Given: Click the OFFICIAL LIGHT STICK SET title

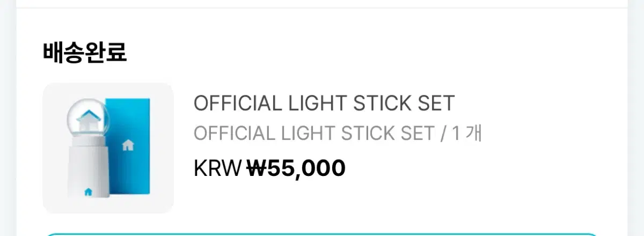Looking at the screenshot, I should coord(324,103).
